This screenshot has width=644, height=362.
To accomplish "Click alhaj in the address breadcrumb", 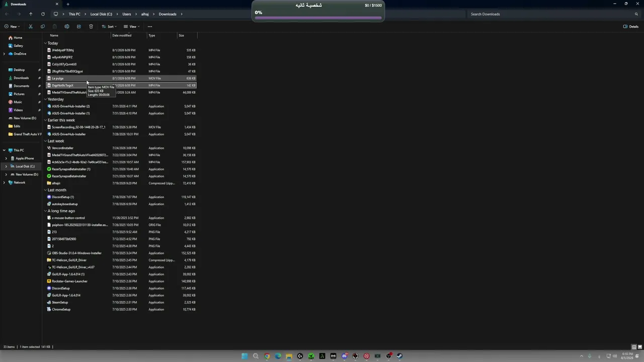I will point(145,14).
